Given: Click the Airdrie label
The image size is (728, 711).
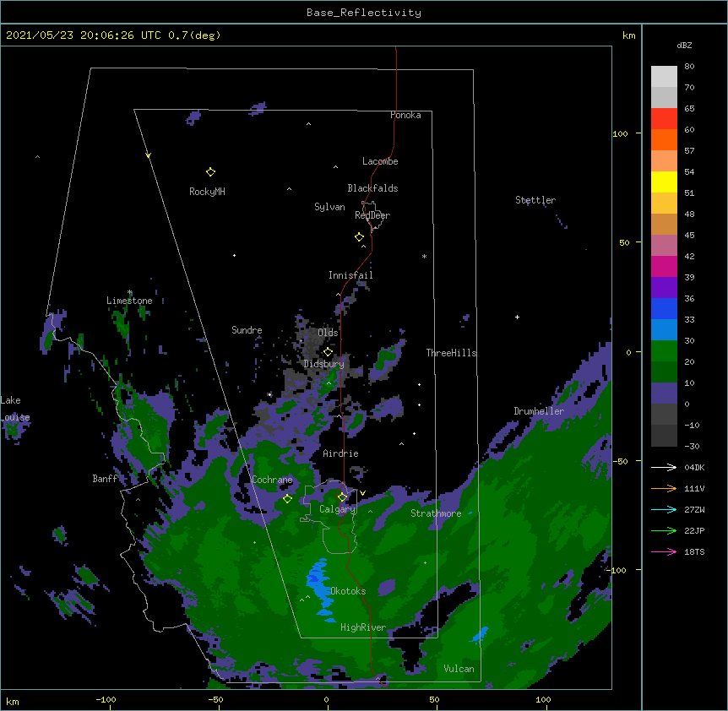Looking at the screenshot, I should click(340, 453).
